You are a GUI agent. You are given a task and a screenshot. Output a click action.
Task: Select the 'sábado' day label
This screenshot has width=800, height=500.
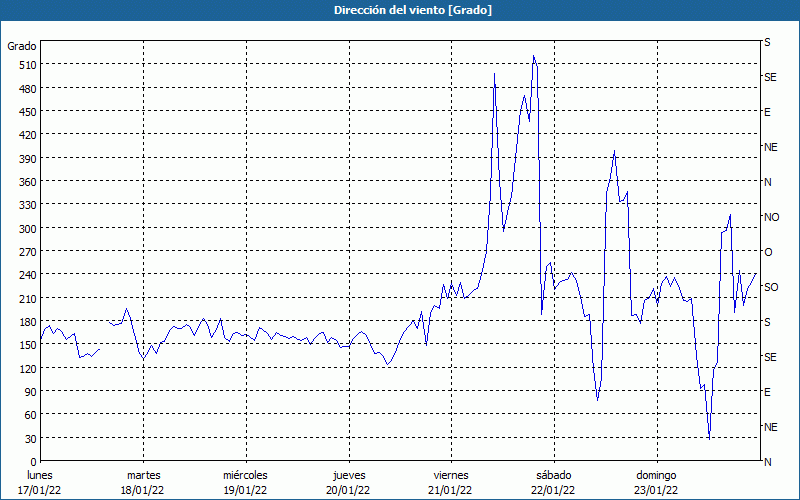(554, 475)
